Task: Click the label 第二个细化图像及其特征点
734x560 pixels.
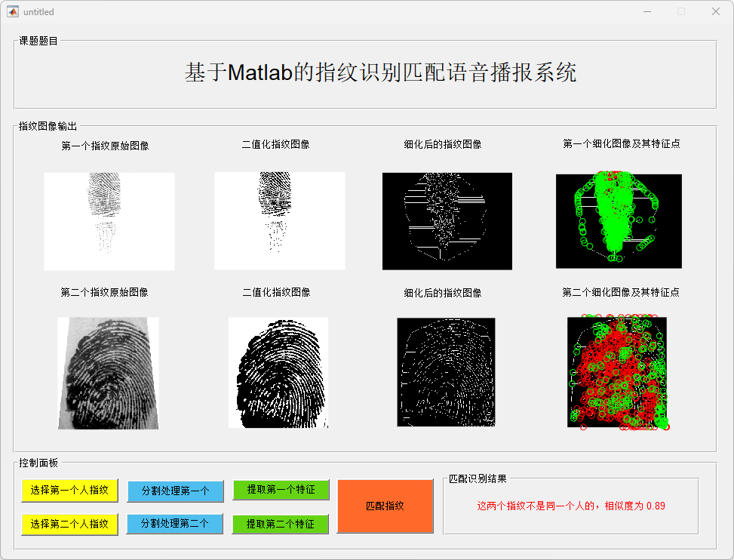Action: coord(621,292)
